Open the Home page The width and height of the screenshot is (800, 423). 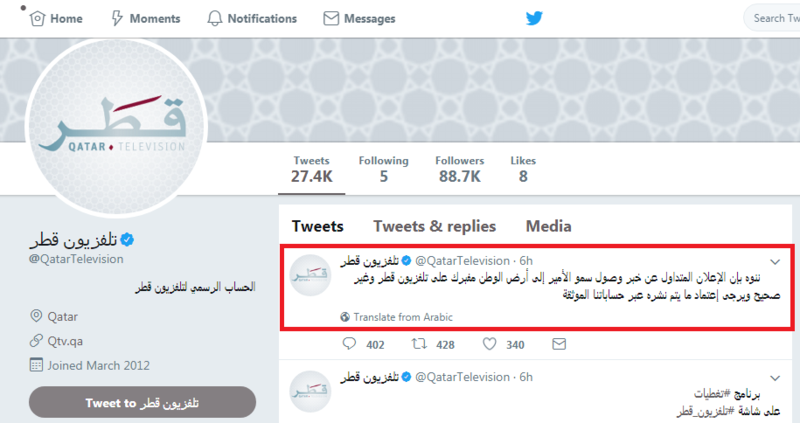56,18
